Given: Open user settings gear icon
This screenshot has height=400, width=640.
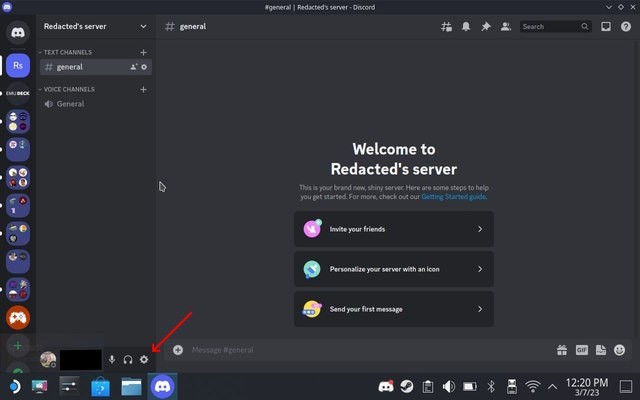Looking at the screenshot, I should point(144,360).
